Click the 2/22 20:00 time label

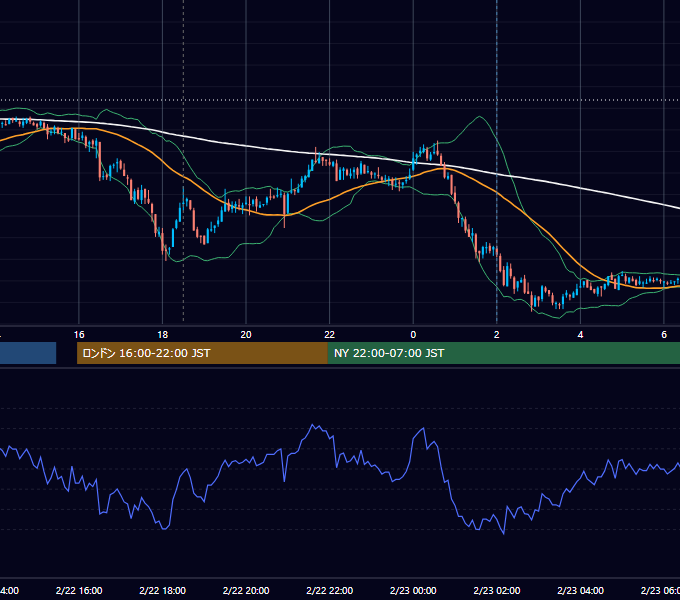click(x=246, y=590)
